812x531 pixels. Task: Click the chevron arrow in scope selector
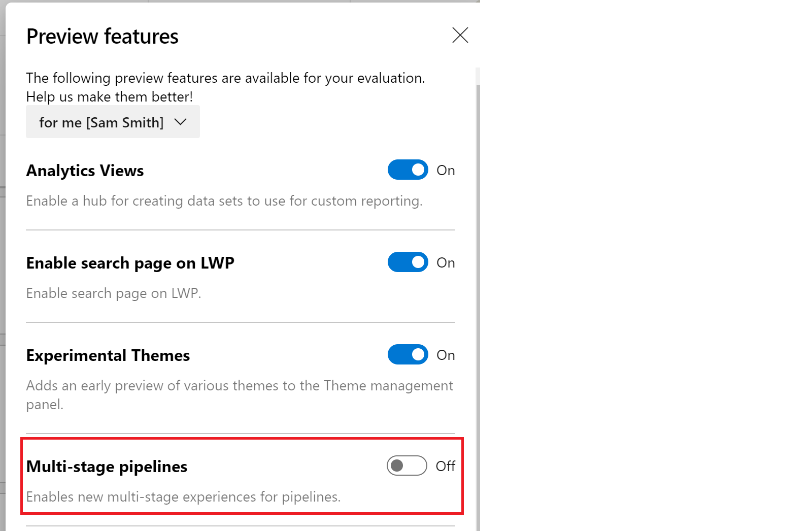point(180,122)
